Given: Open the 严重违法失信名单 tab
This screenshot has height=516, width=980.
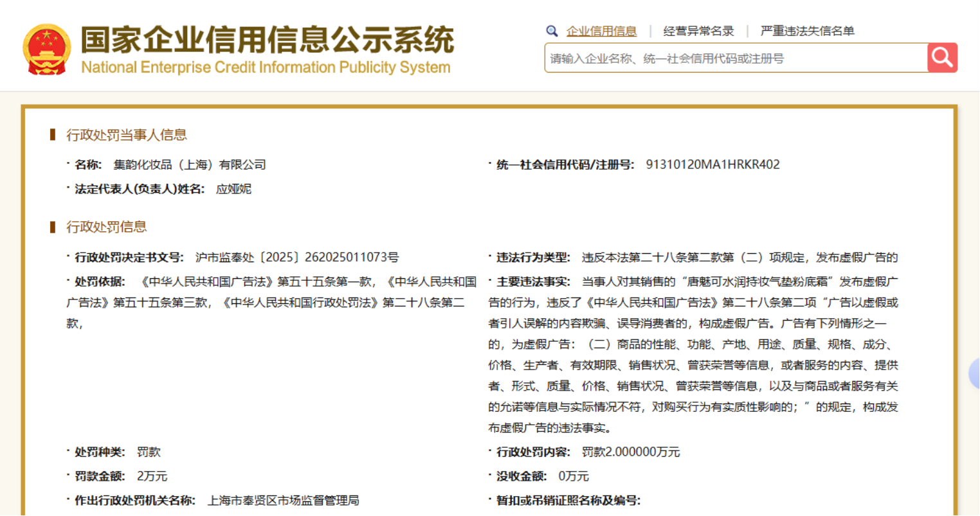Looking at the screenshot, I should click(x=807, y=31).
